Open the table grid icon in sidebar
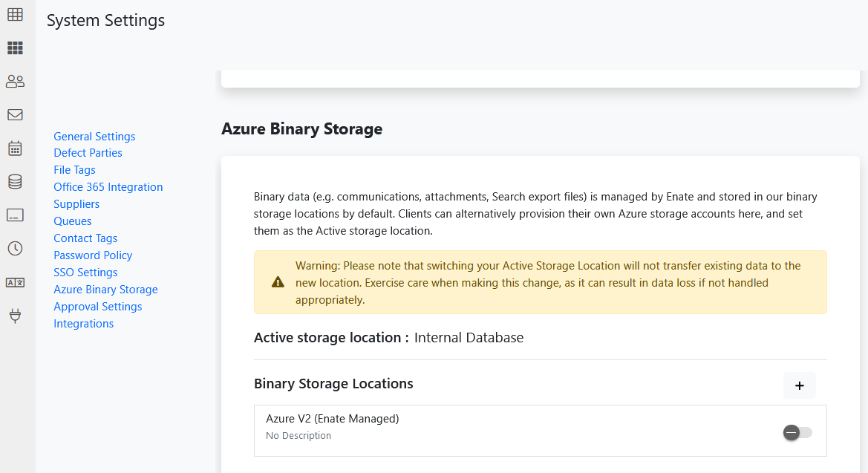The width and height of the screenshot is (868, 473). 15,14
